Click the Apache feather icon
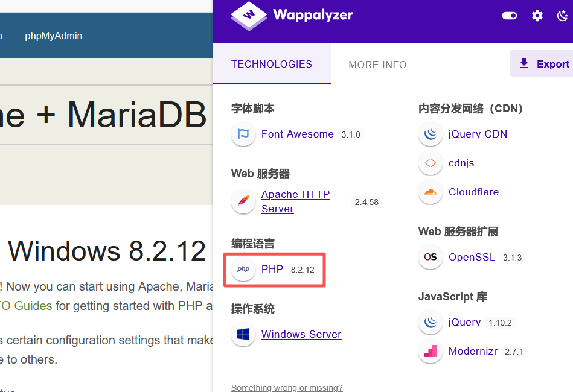The height and width of the screenshot is (392, 573). (x=243, y=201)
